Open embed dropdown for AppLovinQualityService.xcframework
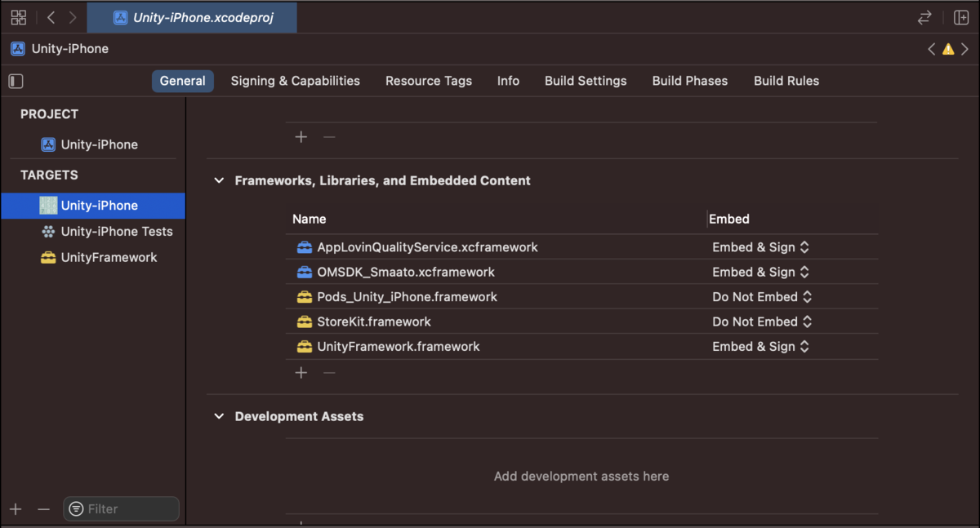The image size is (980, 528). coord(760,247)
